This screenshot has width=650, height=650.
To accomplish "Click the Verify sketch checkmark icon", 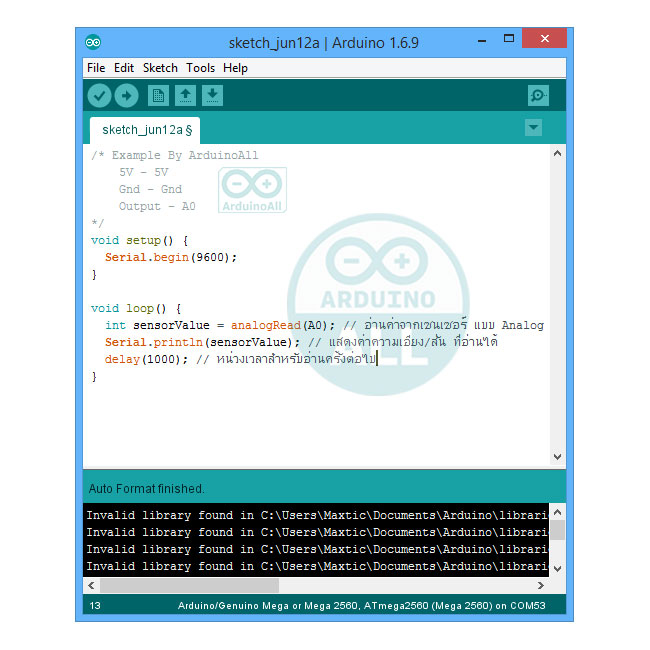I will tap(99, 95).
